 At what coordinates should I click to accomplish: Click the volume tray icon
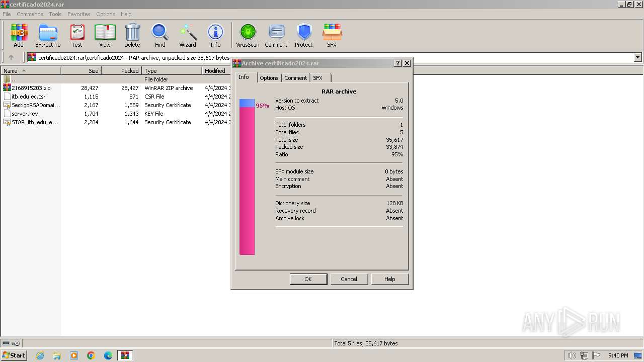point(572,355)
